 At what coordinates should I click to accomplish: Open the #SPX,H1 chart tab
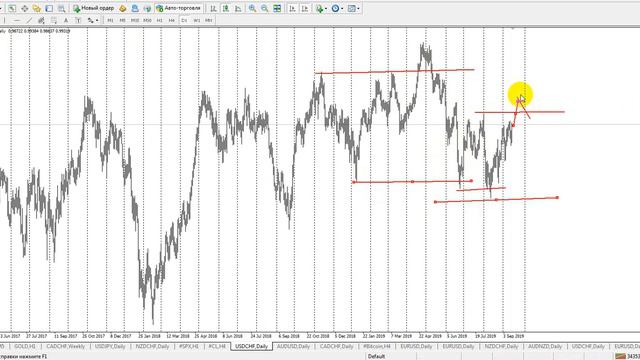pyautogui.click(x=189, y=346)
